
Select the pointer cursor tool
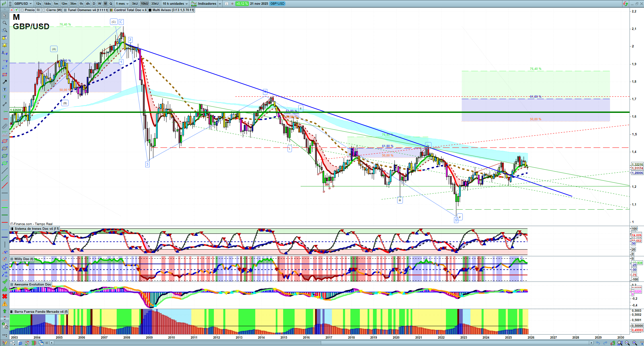5,15
